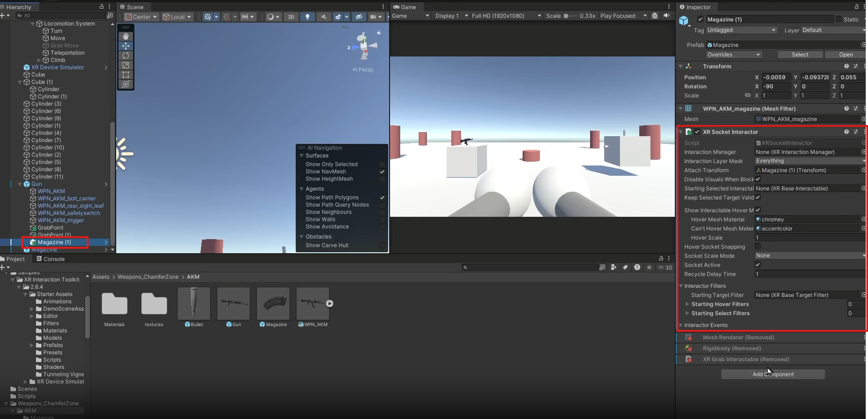This screenshot has width=868, height=419.
Task: Toggle scene lighting bulb icon
Action: 308,17
